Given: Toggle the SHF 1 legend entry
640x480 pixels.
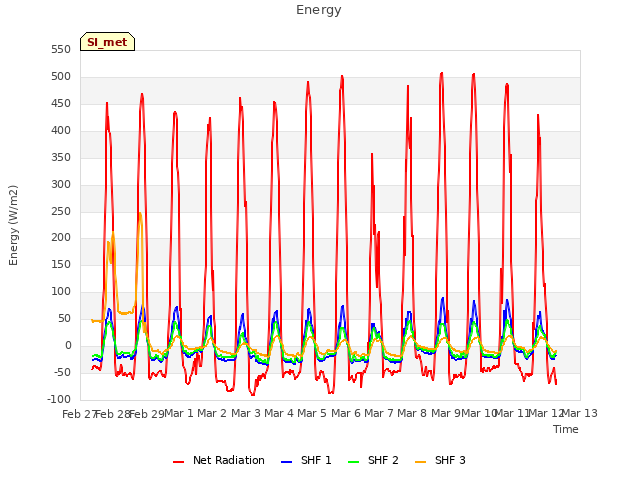Looking at the screenshot, I should 307,460.
